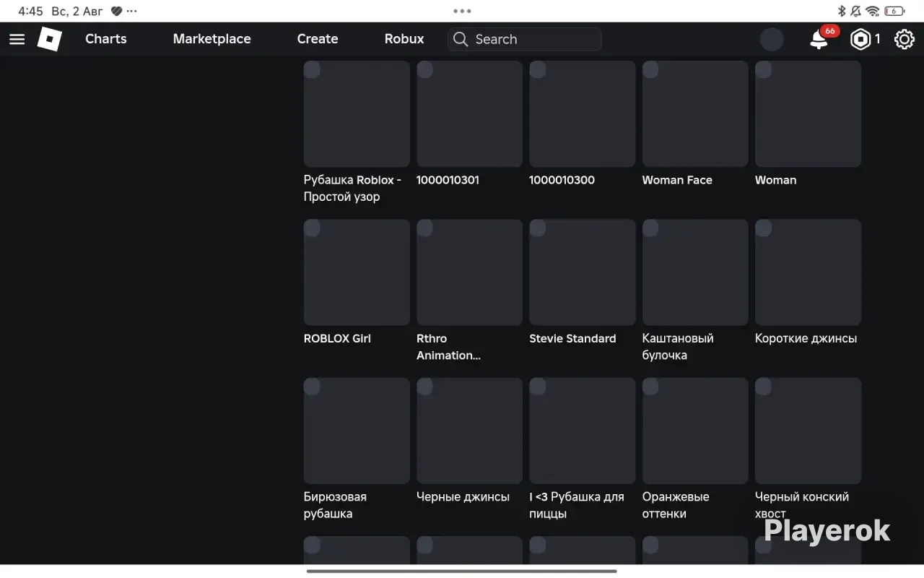Click the 'Woman Face' item name
924x578 pixels.
point(677,180)
